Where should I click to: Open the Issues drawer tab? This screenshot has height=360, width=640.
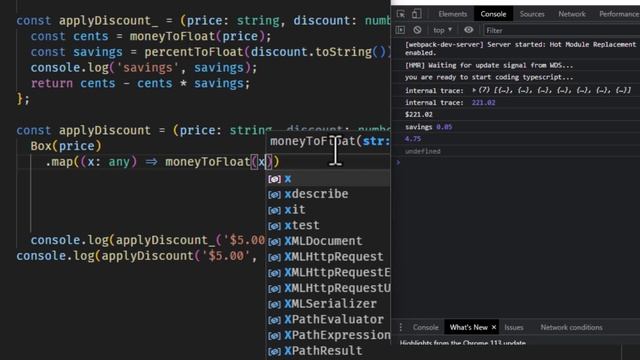pos(513,327)
